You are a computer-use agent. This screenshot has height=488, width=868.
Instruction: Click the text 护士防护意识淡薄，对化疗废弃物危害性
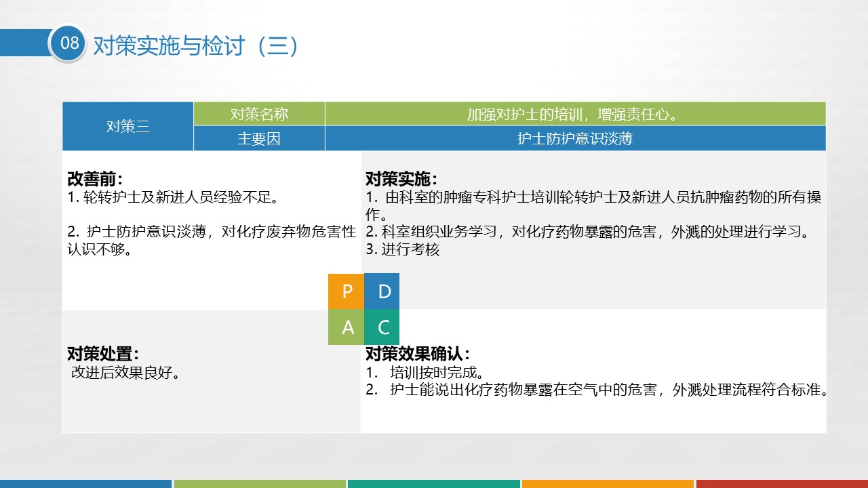pyautogui.click(x=212, y=232)
